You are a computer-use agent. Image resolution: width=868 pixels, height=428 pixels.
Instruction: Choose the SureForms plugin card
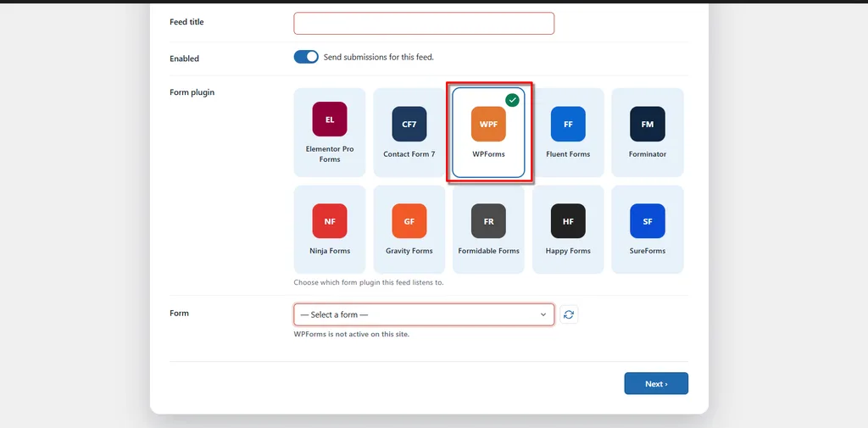pyautogui.click(x=648, y=229)
